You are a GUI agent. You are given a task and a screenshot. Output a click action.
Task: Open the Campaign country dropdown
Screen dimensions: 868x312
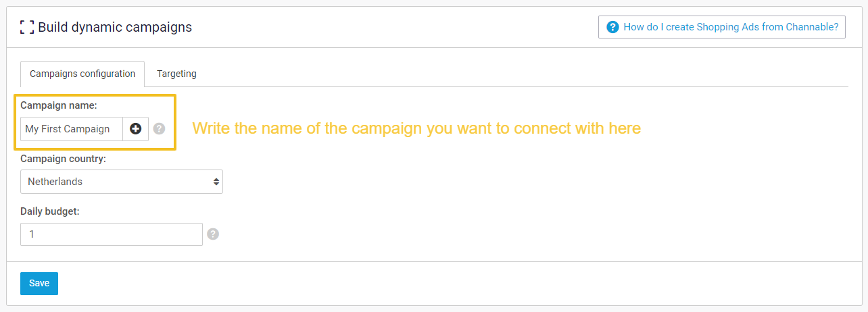[x=122, y=182]
